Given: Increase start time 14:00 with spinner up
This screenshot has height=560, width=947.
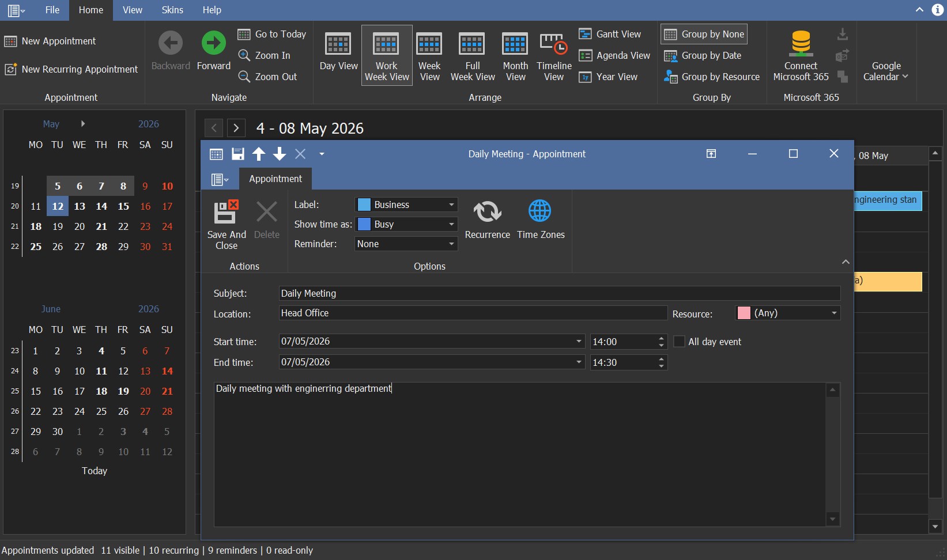Looking at the screenshot, I should coord(661,338).
